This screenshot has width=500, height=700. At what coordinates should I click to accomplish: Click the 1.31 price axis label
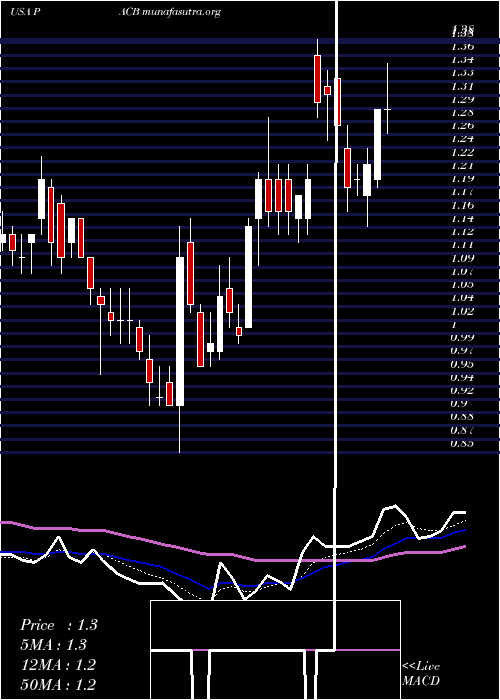462,86
